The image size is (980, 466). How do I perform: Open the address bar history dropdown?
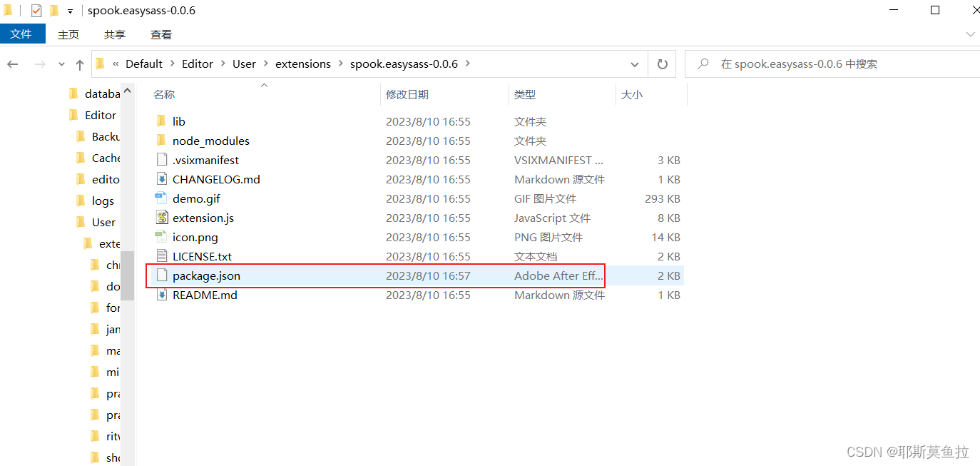tap(634, 64)
